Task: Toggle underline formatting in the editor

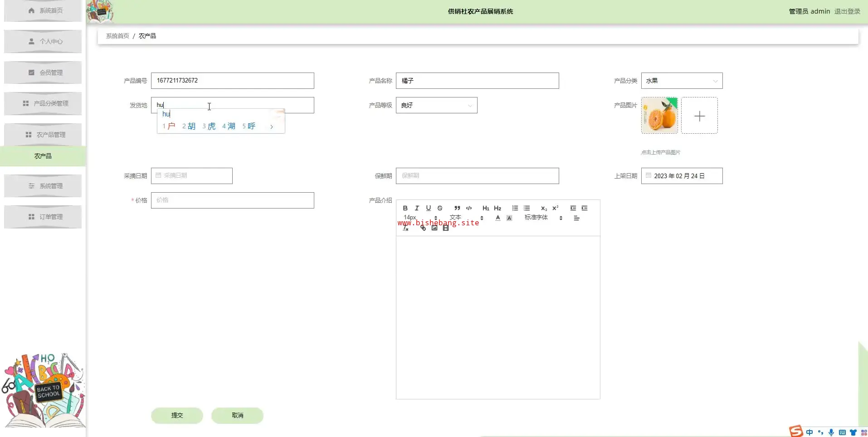Action: 428,208
